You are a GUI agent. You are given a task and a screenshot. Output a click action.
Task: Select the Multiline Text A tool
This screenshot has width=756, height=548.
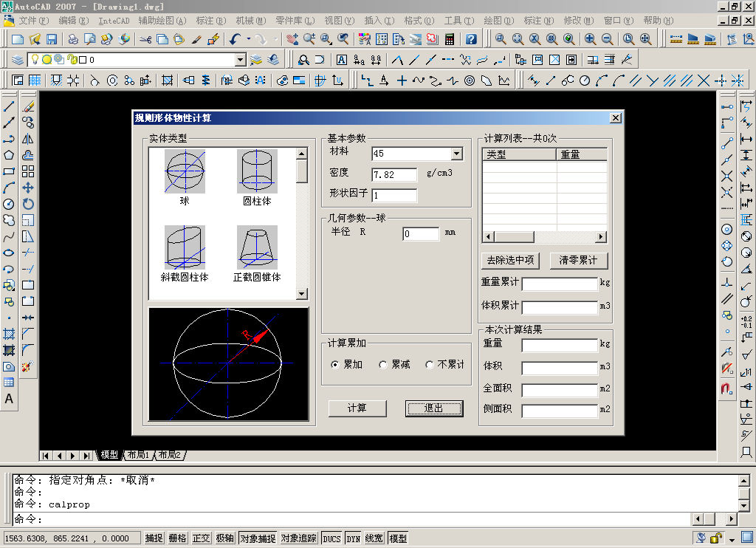point(9,399)
